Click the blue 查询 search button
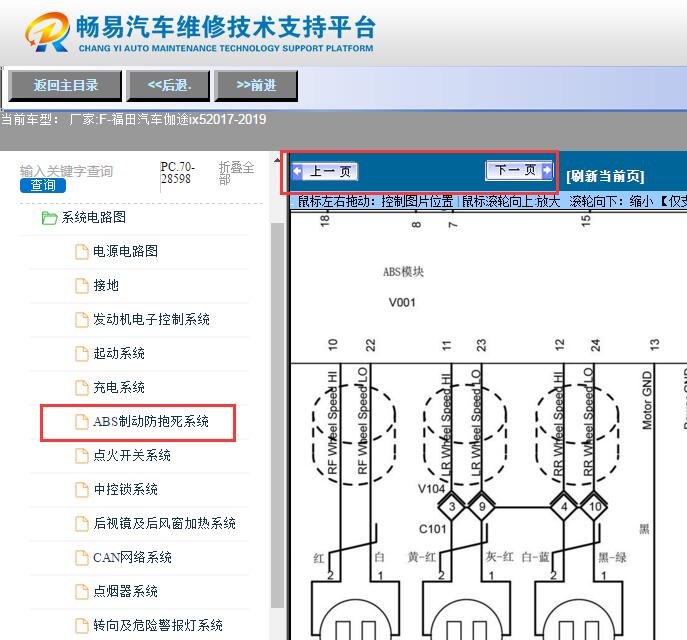The width and height of the screenshot is (687, 640). tap(43, 185)
